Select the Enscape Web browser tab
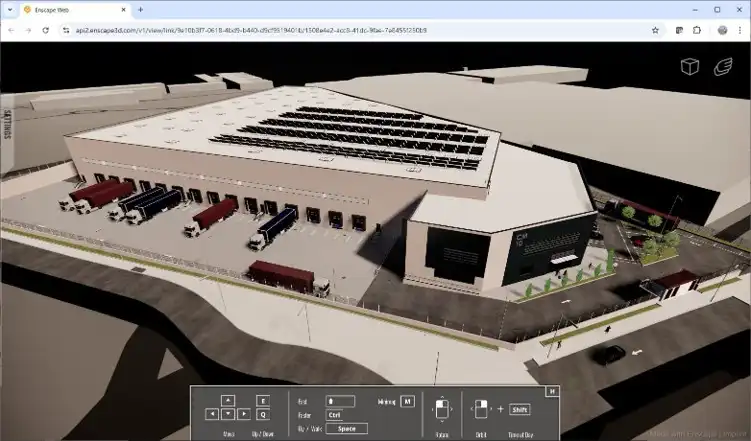Image resolution: width=751 pixels, height=441 pixels. [76, 10]
